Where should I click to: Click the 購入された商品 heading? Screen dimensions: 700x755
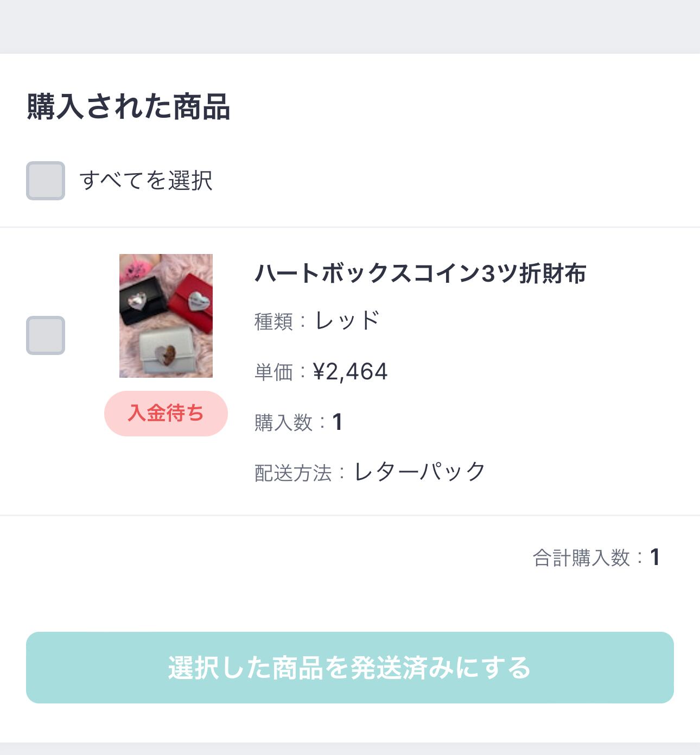[x=129, y=106]
